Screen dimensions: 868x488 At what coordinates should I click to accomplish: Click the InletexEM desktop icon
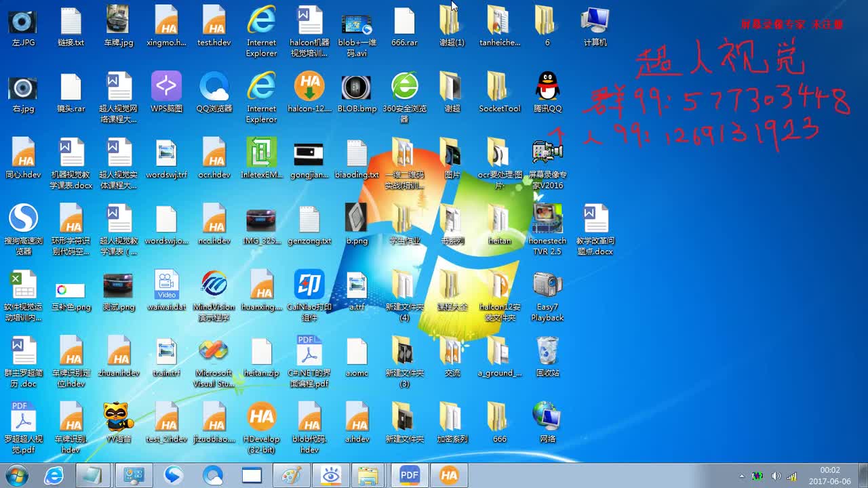click(x=262, y=158)
